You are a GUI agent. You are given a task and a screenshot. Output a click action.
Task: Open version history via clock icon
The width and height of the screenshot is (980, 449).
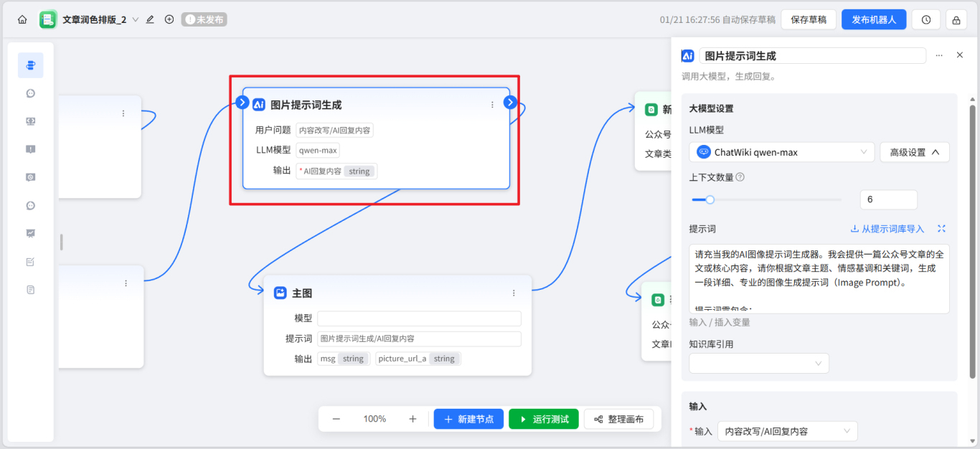tap(925, 19)
